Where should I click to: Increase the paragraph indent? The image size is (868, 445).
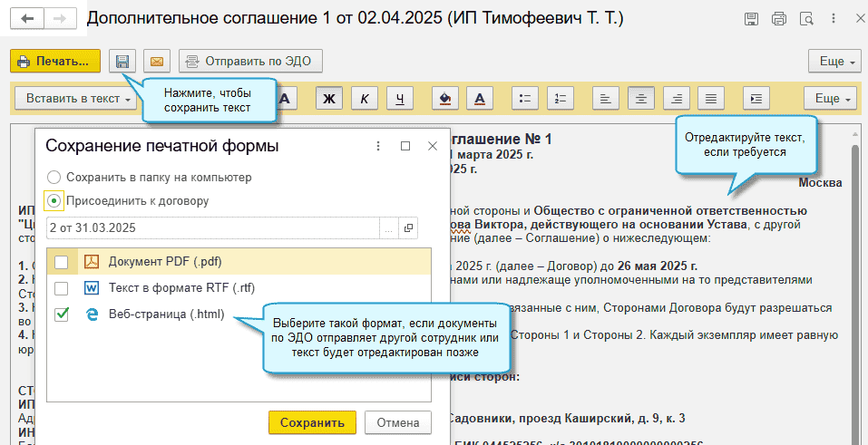756,98
